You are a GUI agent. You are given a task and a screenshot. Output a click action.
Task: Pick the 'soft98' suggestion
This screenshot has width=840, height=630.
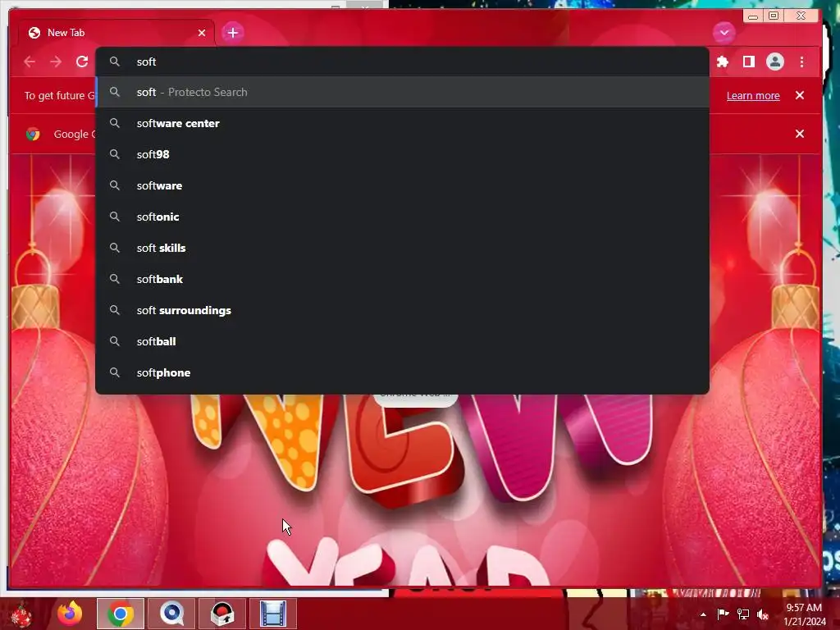click(x=402, y=154)
